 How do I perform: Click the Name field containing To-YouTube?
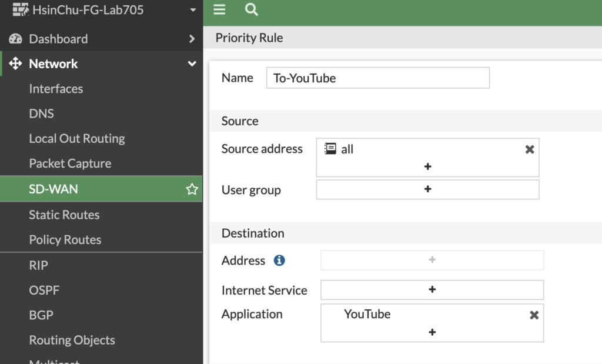377,78
